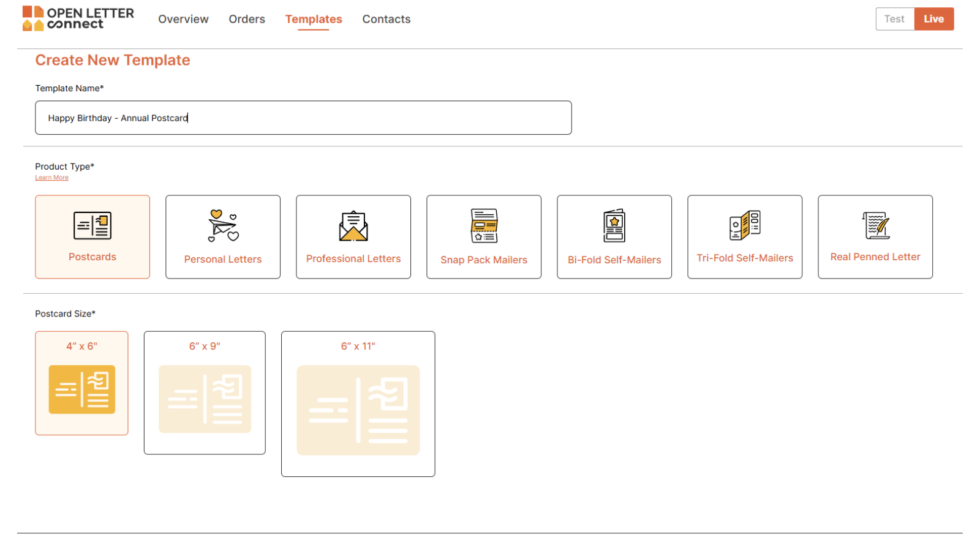Image resolution: width=980 pixels, height=551 pixels.
Task: Switch to Test mode
Action: coord(894,19)
